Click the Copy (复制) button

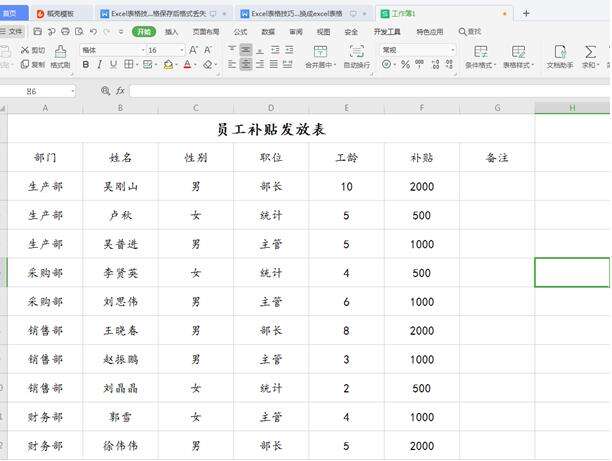pos(32,64)
